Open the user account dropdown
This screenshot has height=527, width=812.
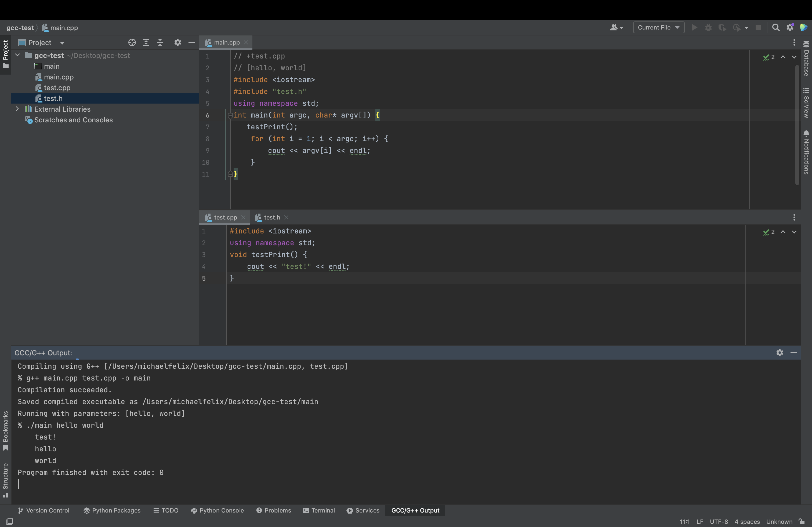point(616,28)
